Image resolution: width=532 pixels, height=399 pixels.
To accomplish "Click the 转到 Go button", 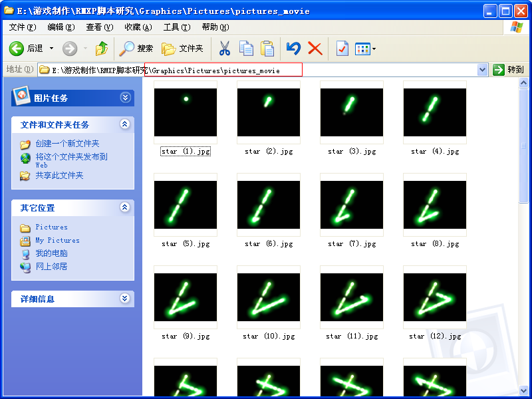I will click(509, 70).
